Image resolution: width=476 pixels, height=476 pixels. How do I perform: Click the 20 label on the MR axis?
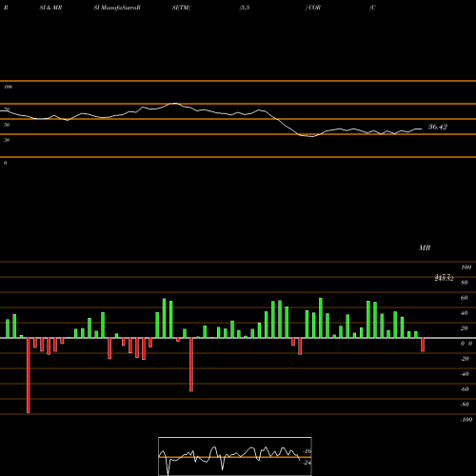465,328
